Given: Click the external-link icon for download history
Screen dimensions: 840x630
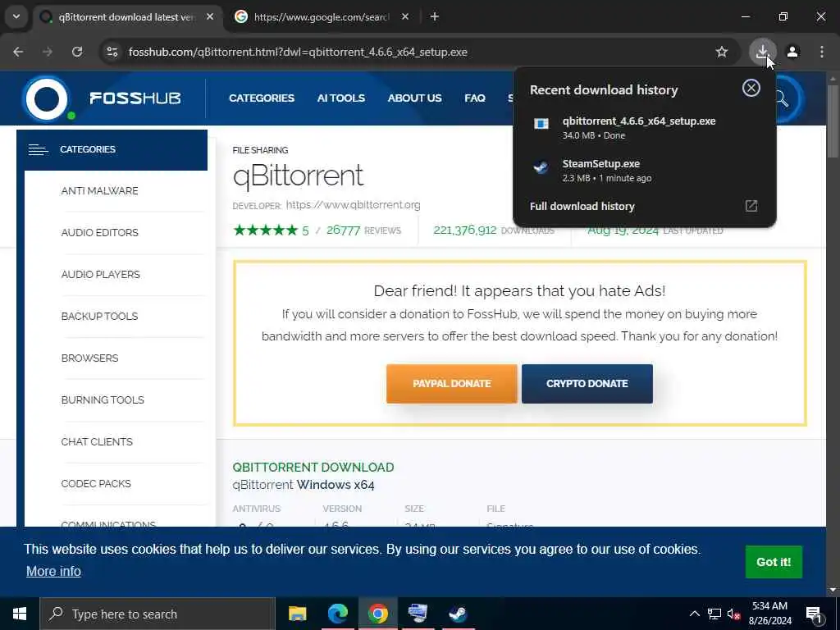Looking at the screenshot, I should [751, 206].
